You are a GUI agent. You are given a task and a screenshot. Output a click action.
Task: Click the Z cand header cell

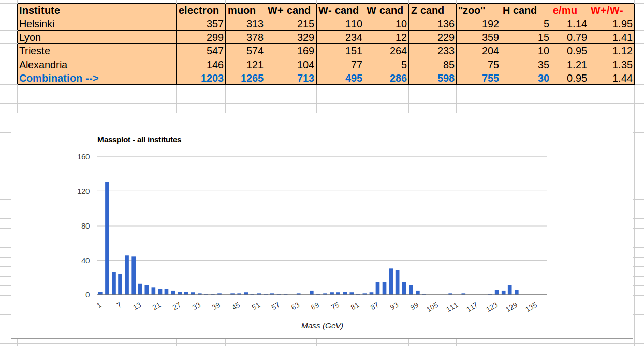point(432,10)
